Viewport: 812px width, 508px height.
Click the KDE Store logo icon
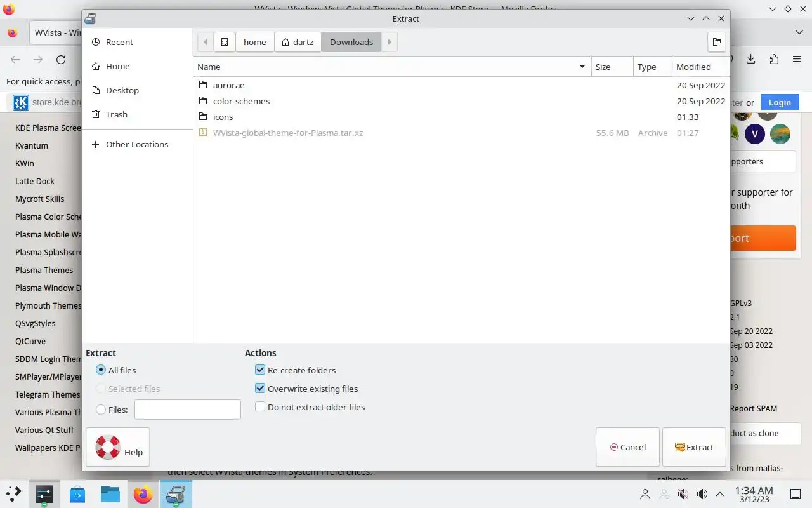click(x=21, y=102)
